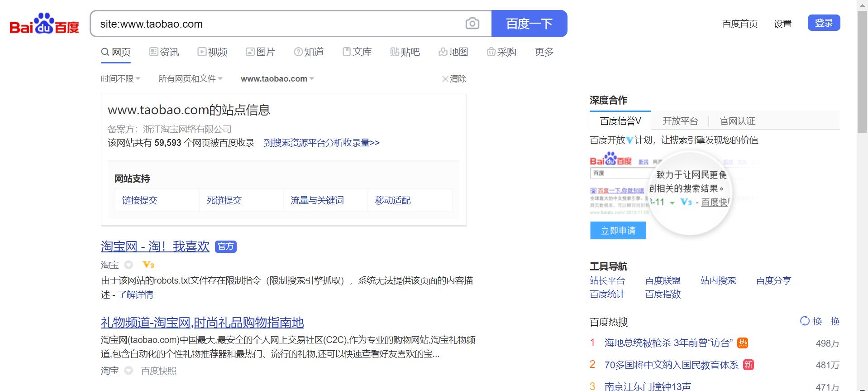The image size is (868, 391).
Task: Switch to the 视频 tab
Action: pyautogui.click(x=212, y=52)
